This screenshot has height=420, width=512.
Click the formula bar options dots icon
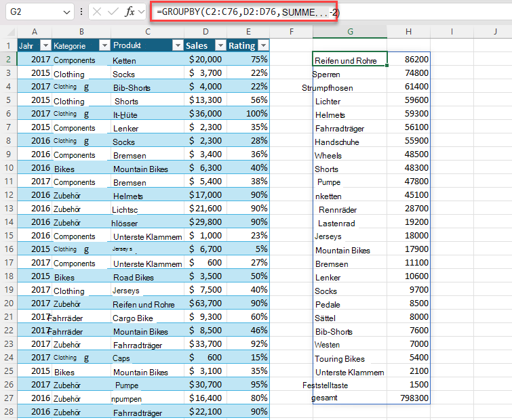(81, 12)
